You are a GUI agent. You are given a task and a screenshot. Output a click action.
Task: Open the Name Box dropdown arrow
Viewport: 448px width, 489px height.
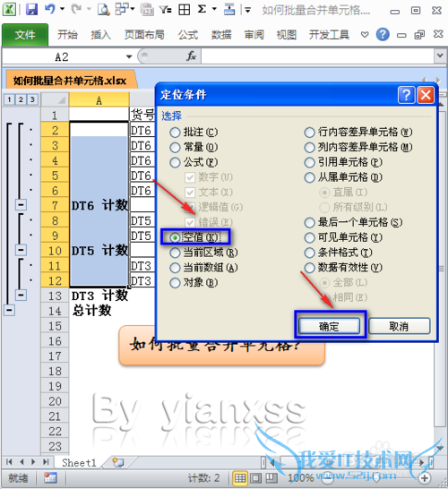click(x=129, y=56)
